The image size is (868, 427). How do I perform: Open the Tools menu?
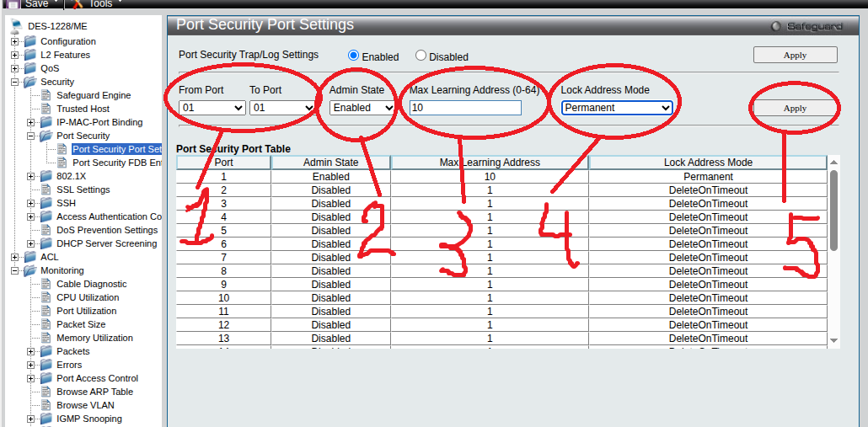tap(101, 3)
